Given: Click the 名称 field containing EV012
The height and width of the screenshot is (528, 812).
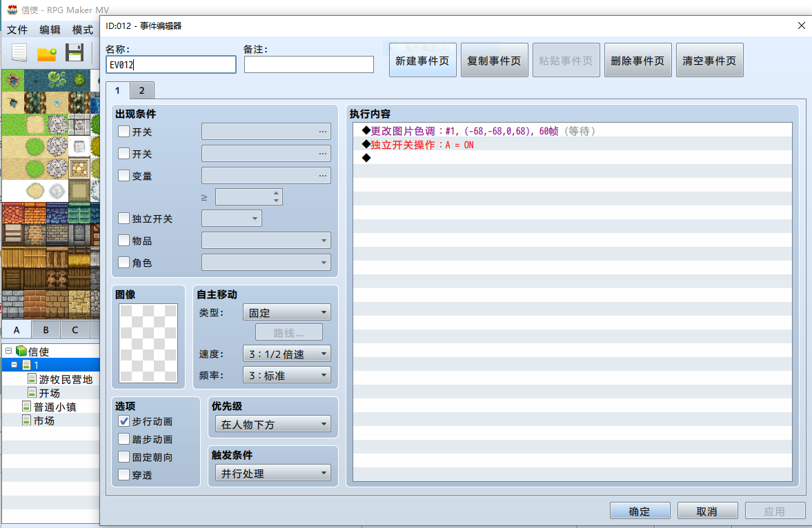Looking at the screenshot, I should pos(171,65).
